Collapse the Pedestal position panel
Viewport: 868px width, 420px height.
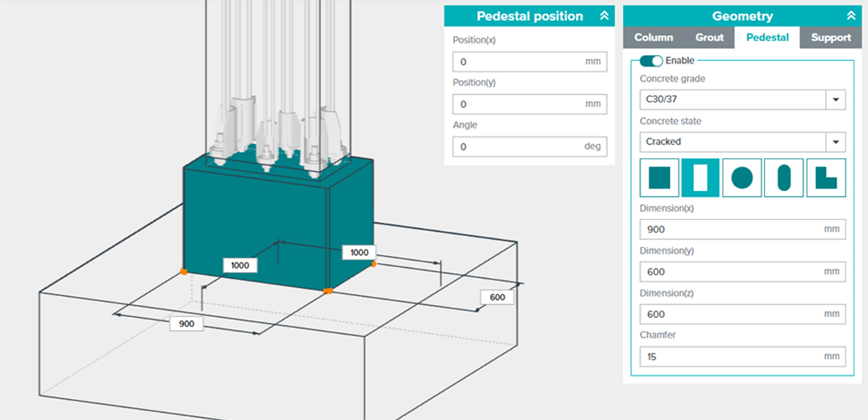[x=604, y=16]
